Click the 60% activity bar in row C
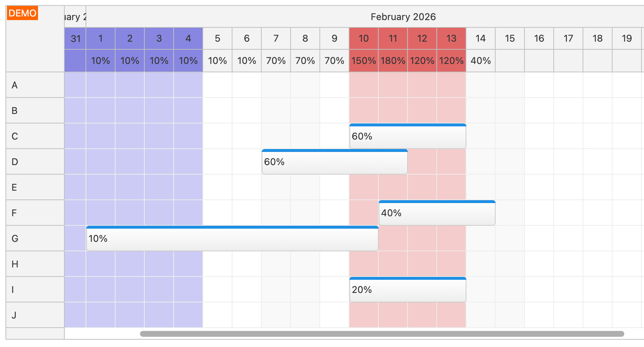Viewport: 644px width, 347px height. (x=408, y=137)
